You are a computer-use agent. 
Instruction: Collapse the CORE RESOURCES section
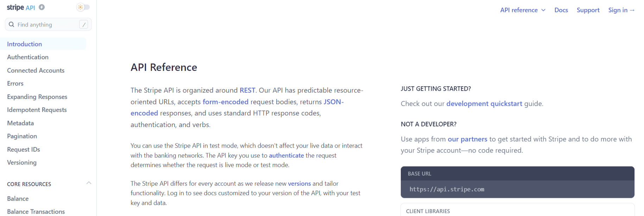[89, 183]
